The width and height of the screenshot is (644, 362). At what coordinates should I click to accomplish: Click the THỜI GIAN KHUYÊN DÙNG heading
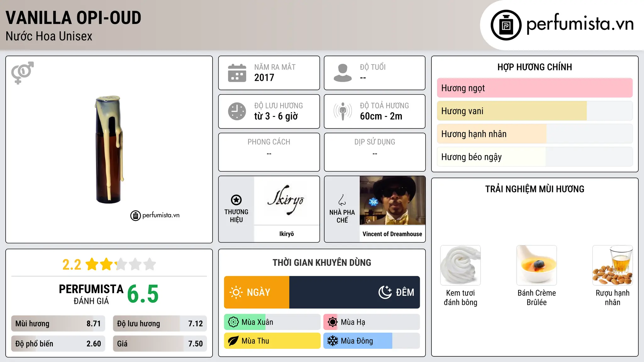322,263
